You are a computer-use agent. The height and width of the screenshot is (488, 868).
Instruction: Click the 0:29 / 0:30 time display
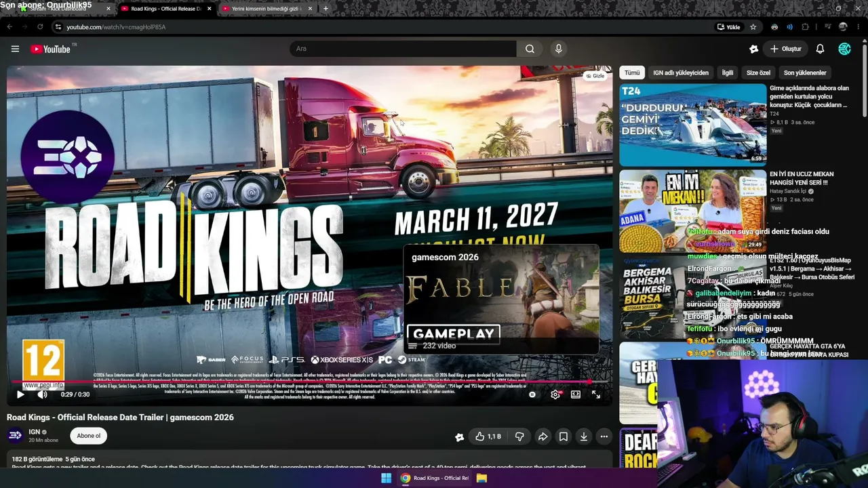tap(75, 394)
